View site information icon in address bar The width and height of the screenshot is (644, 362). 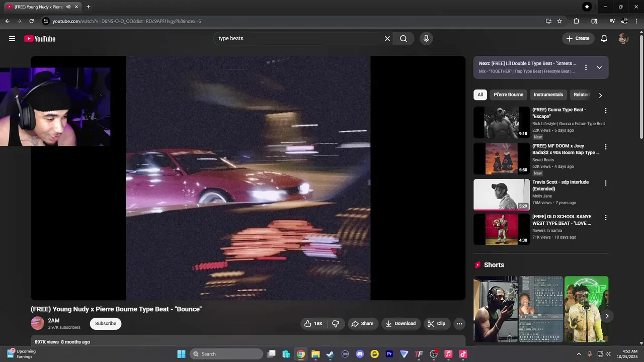pos(46,21)
